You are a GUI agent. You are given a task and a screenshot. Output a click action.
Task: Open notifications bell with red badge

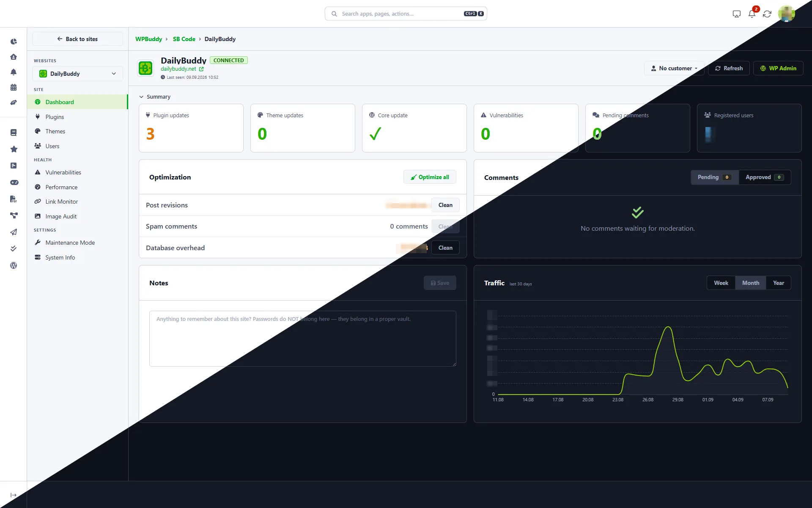752,14
